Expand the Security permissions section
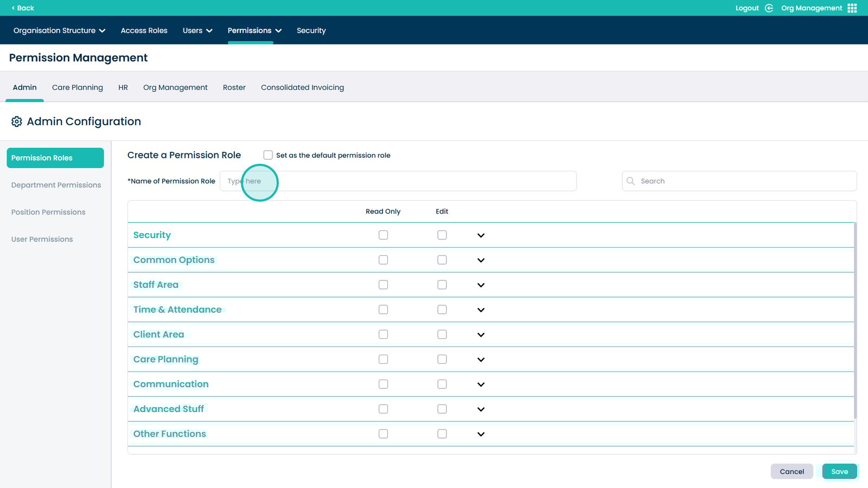This screenshot has height=488, width=868. (x=481, y=235)
